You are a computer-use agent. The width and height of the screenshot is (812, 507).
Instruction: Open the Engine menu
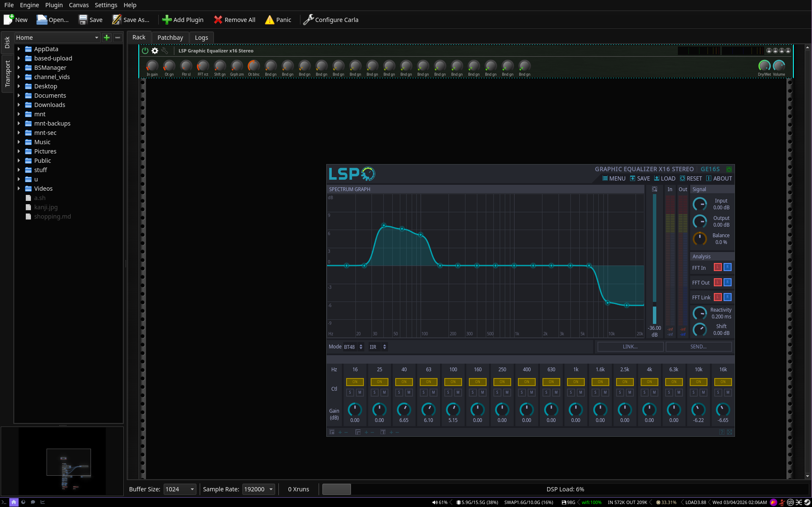(29, 5)
